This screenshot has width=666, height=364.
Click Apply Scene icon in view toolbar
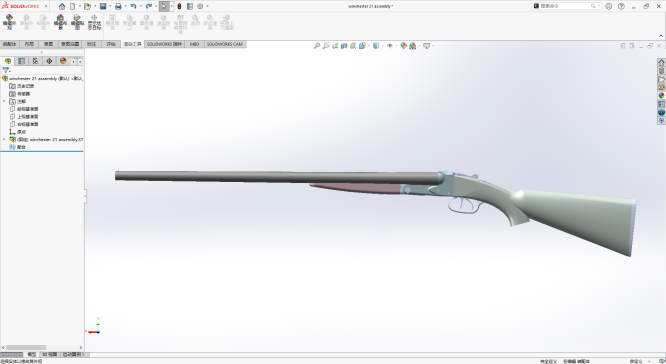pyautogui.click(x=412, y=46)
